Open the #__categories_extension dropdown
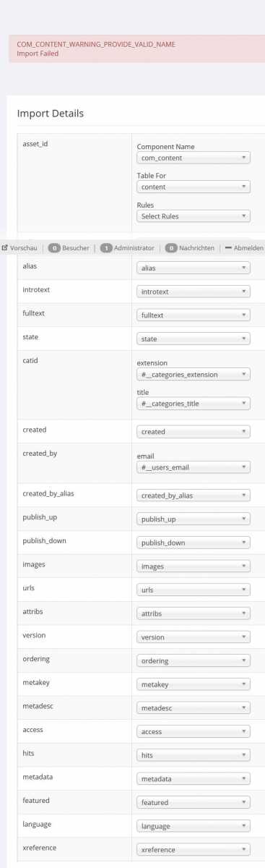This screenshot has height=868, width=265. click(194, 375)
